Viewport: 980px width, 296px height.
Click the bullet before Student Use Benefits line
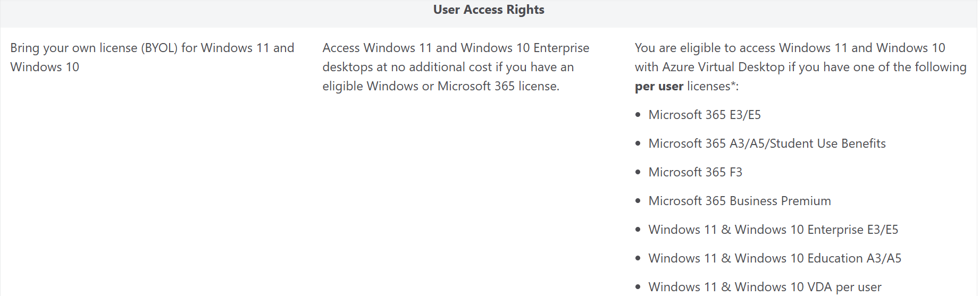tap(638, 144)
